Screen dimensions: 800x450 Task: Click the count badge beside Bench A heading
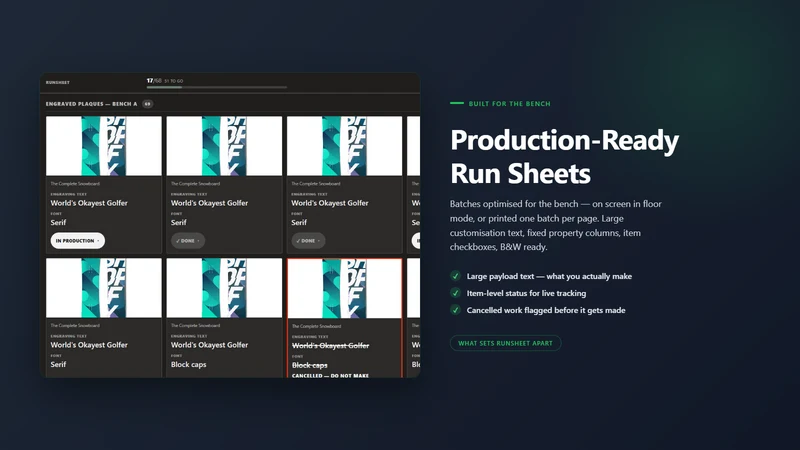[x=147, y=104]
